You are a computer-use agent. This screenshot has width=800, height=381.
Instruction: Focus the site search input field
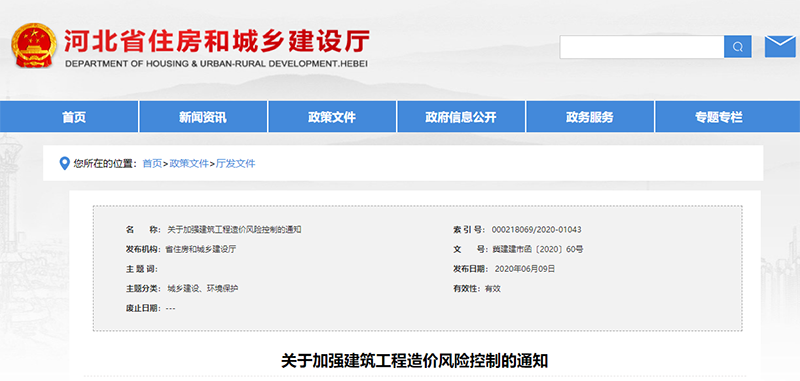[642, 47]
